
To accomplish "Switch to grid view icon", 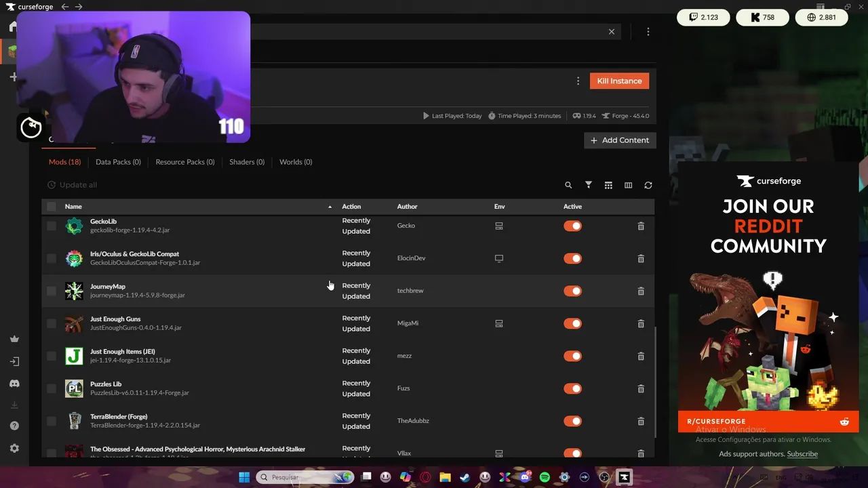I will pos(608,185).
